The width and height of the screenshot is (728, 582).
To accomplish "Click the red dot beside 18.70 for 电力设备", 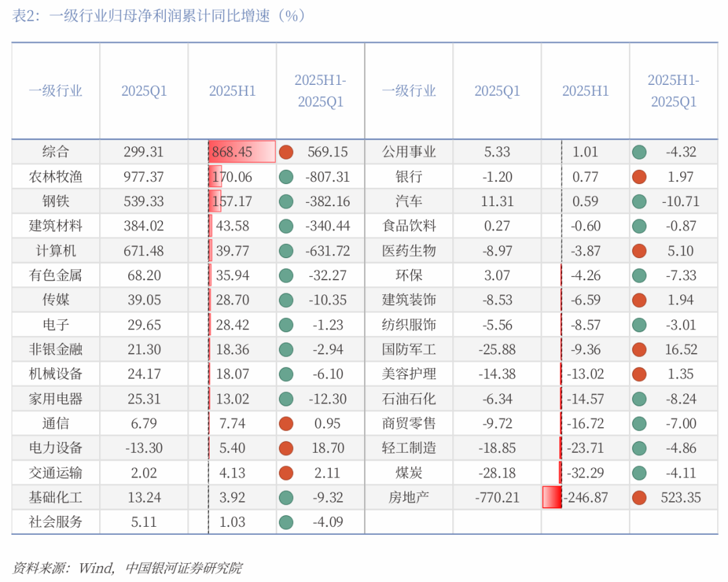I will 286,448.
